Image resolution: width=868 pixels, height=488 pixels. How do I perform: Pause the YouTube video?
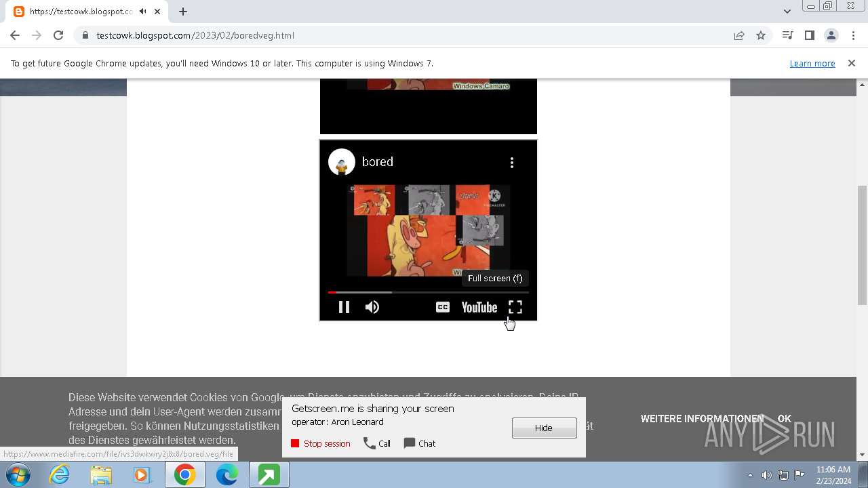click(x=344, y=307)
